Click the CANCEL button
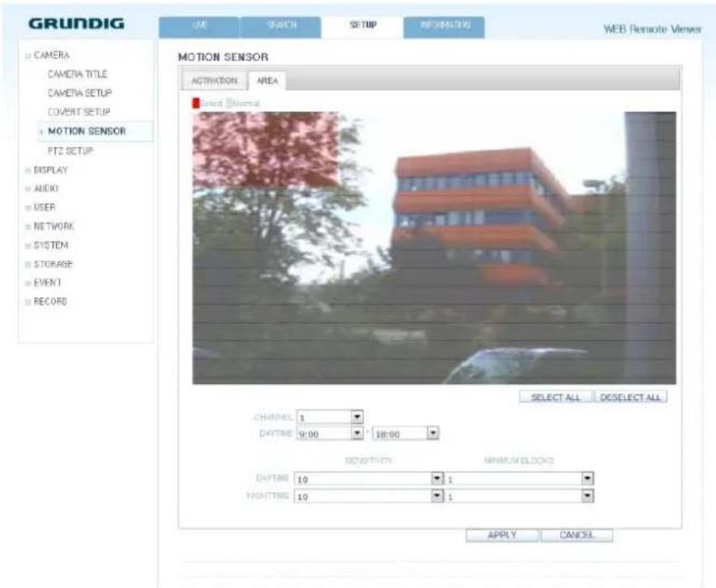This screenshot has width=716, height=588. pyautogui.click(x=577, y=535)
